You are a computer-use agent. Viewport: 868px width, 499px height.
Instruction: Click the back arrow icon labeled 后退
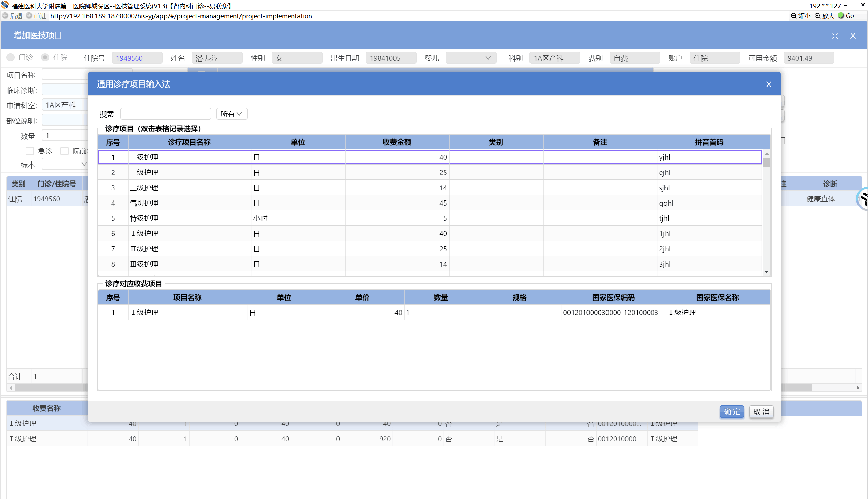(x=5, y=16)
